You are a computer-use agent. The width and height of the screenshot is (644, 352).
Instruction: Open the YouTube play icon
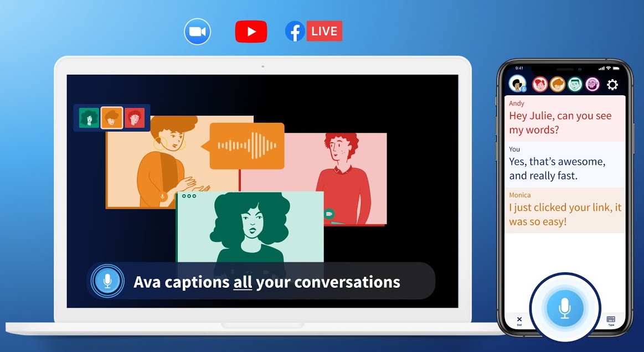click(x=251, y=31)
